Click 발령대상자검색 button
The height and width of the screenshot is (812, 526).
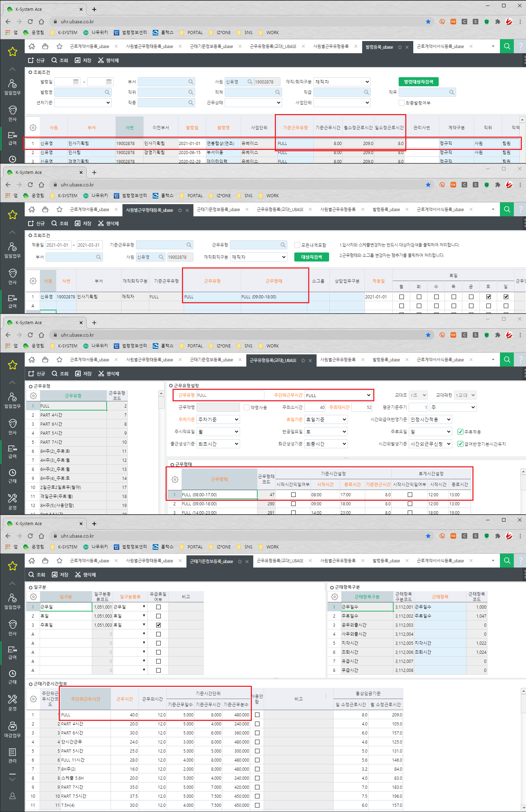(x=419, y=82)
